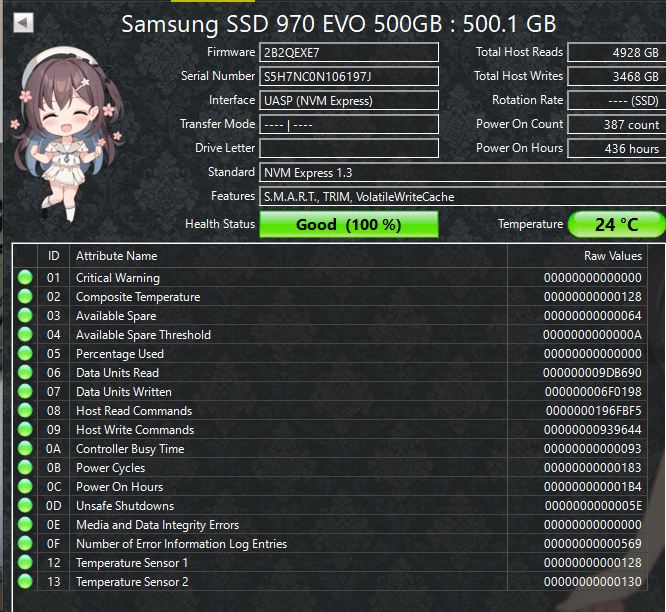Click the Interface field UASP (NVM Express)
This screenshot has height=612, width=666.
(x=349, y=101)
